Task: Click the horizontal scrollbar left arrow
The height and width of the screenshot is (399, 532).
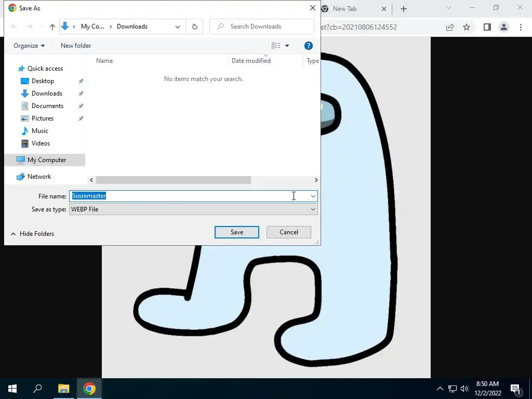Action: [x=91, y=180]
